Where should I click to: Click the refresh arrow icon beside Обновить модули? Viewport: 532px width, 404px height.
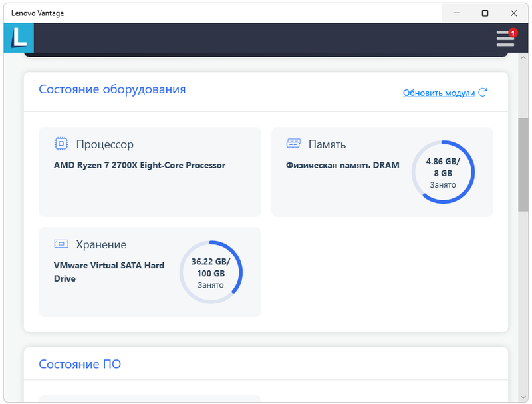click(x=483, y=93)
